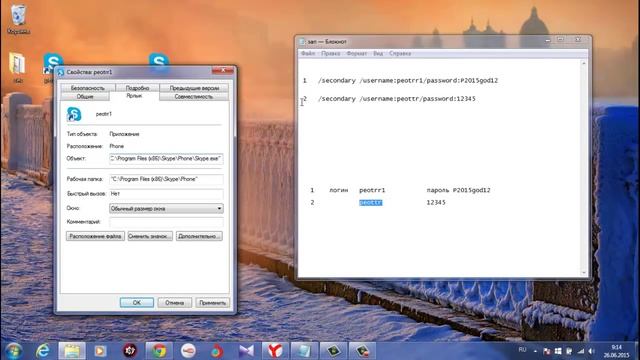
Task: Click the purple envelope taskbar icon
Action: [x=246, y=351]
